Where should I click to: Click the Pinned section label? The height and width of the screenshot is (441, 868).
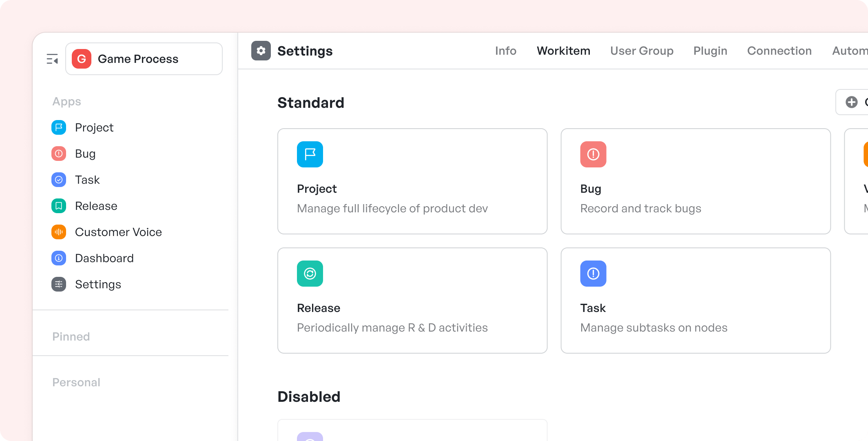[71, 336]
